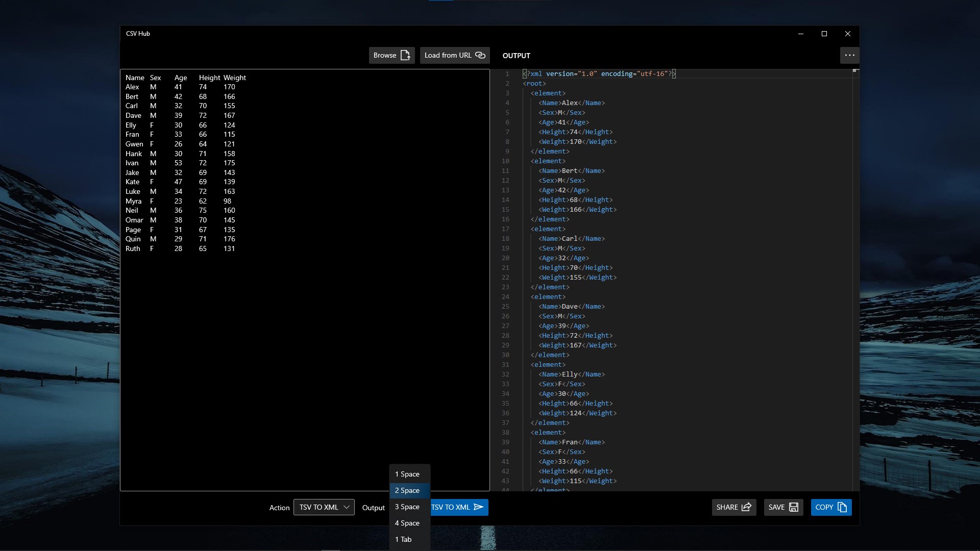The image size is (980, 551).
Task: Click <Height>68</Height> line in output
Action: (x=576, y=200)
